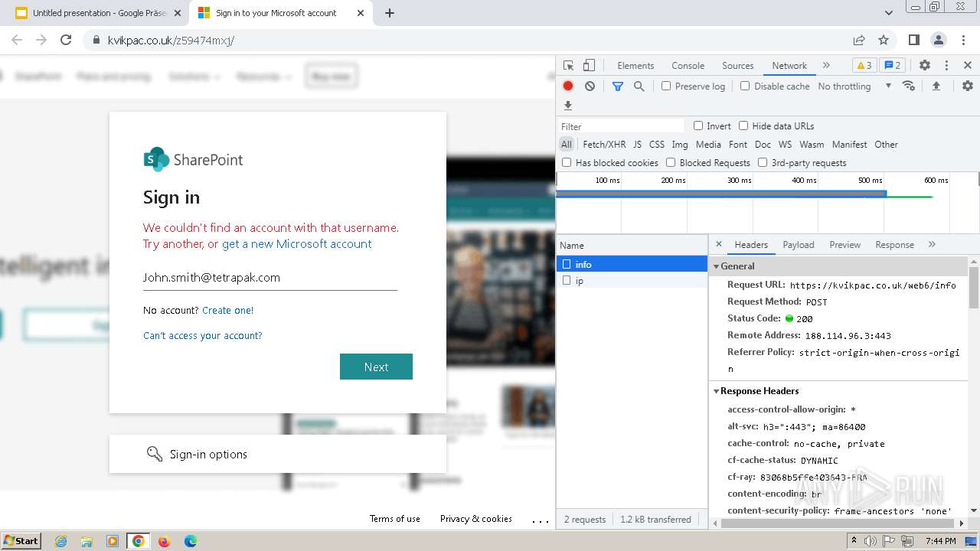Toggle the network filter funnel icon
Image resolution: width=980 pixels, height=551 pixels.
[618, 86]
